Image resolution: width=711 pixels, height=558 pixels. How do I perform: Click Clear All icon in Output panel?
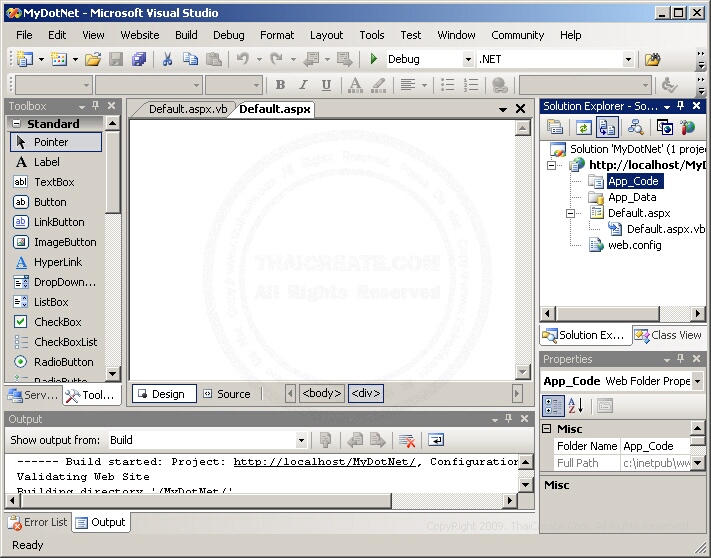pos(407,440)
